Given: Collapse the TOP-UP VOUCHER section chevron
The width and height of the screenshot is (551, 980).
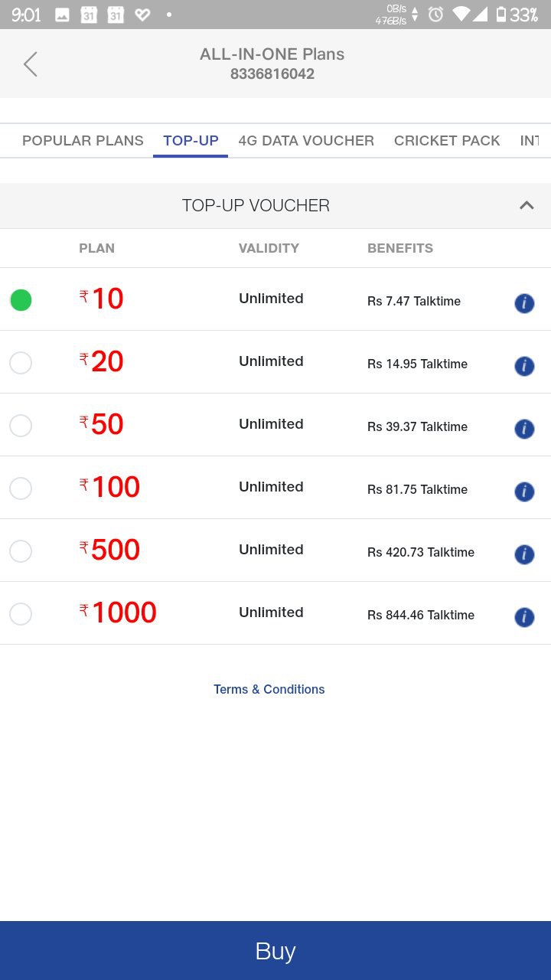Looking at the screenshot, I should pyautogui.click(x=527, y=205).
